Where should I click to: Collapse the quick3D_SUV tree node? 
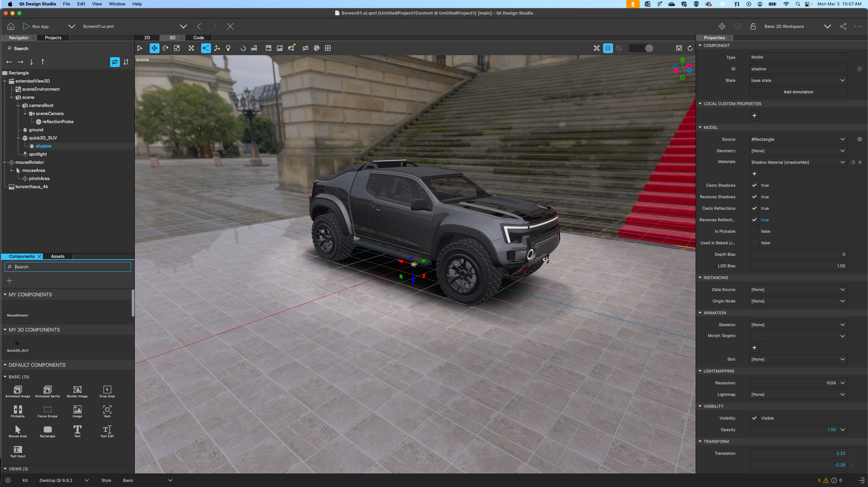(x=19, y=138)
